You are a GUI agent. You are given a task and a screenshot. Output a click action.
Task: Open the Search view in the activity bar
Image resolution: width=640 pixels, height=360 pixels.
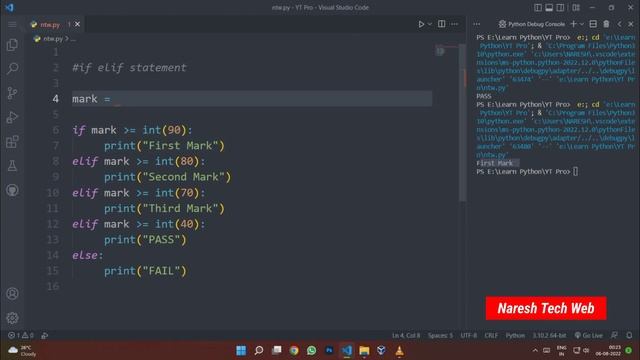12,68
